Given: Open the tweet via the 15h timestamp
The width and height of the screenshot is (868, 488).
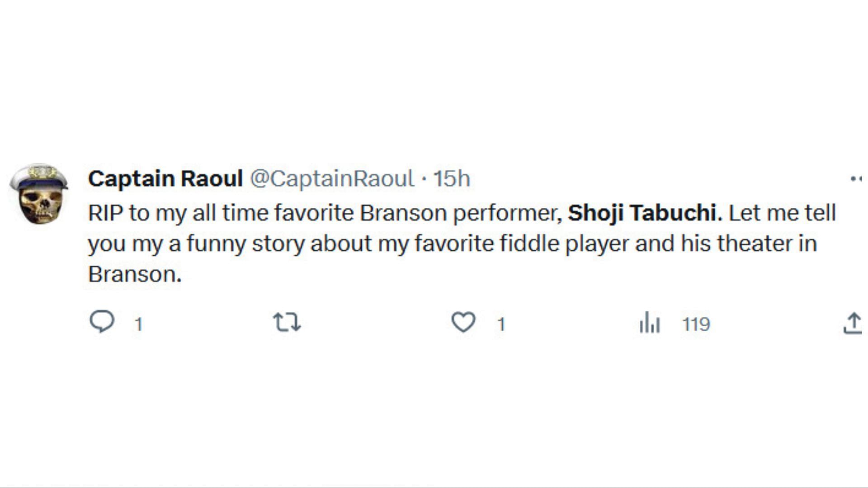Looking at the screenshot, I should (x=452, y=178).
